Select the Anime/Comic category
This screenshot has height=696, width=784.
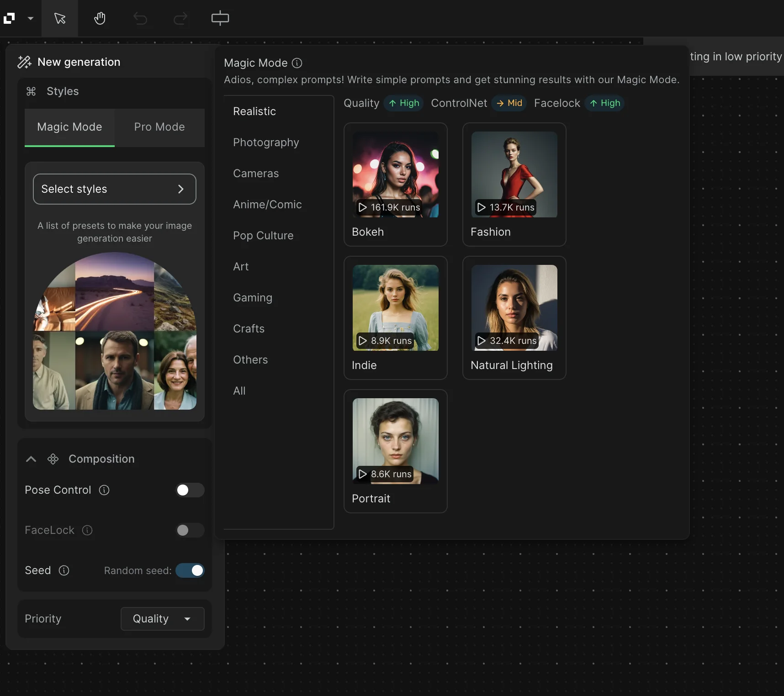[x=267, y=205]
